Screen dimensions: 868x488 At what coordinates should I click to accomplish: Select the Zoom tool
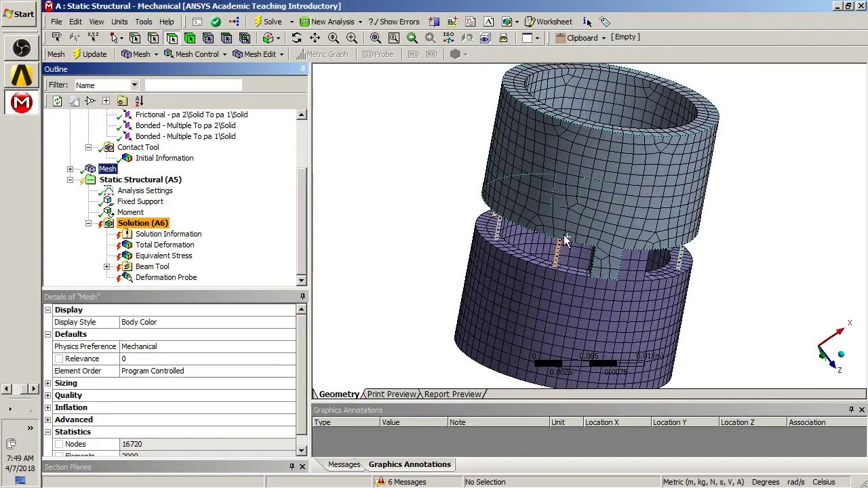click(x=333, y=38)
